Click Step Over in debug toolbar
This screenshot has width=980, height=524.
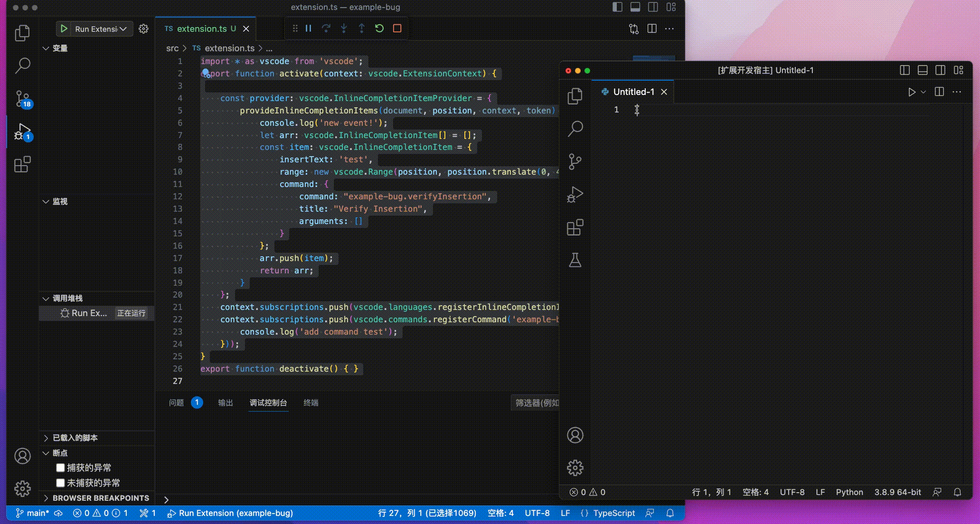click(326, 28)
